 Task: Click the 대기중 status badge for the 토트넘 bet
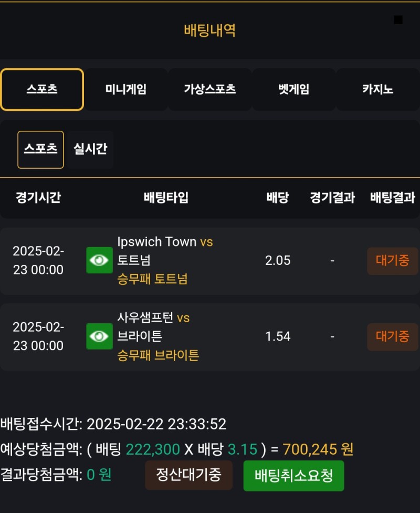pyautogui.click(x=392, y=261)
